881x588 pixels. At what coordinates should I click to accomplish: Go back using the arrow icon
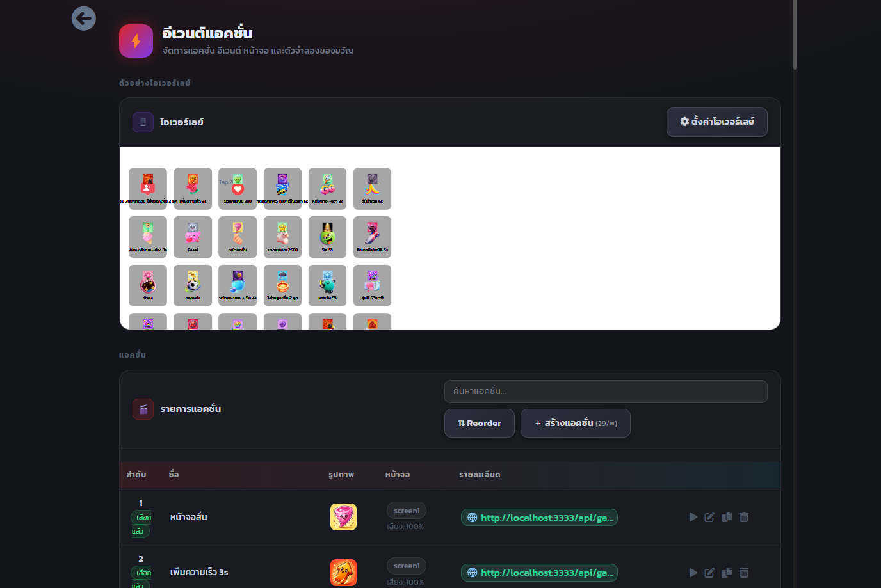coord(84,19)
